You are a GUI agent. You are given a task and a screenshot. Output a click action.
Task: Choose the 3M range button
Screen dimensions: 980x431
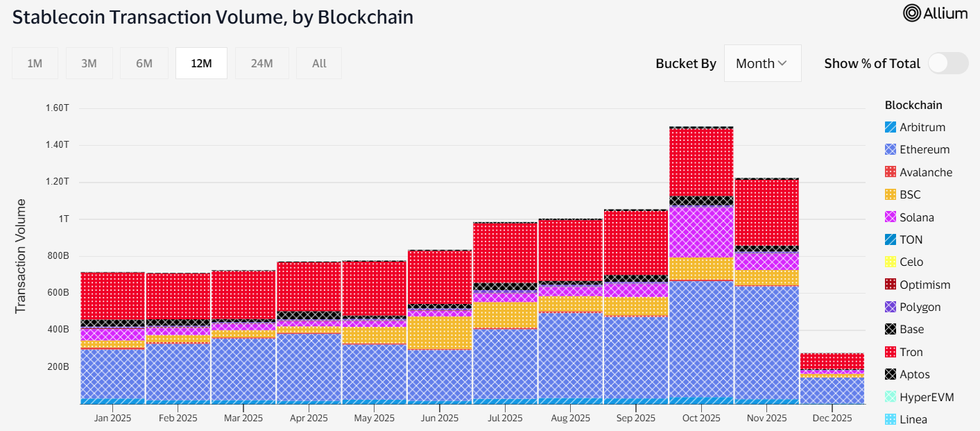[89, 63]
